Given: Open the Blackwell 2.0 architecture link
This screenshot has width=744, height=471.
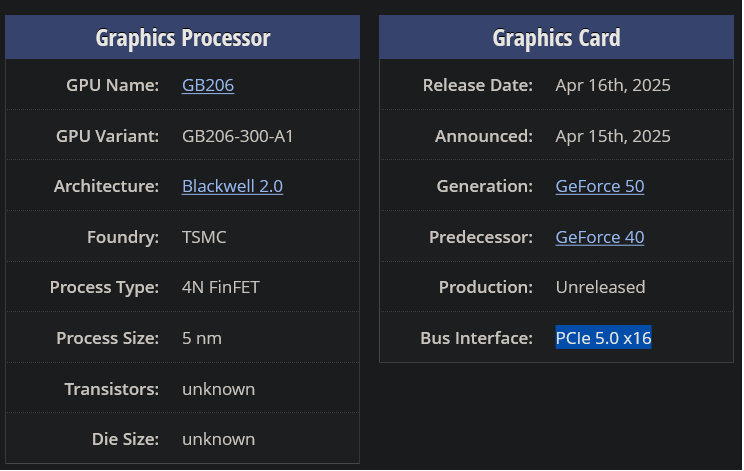Looking at the screenshot, I should coord(232,186).
